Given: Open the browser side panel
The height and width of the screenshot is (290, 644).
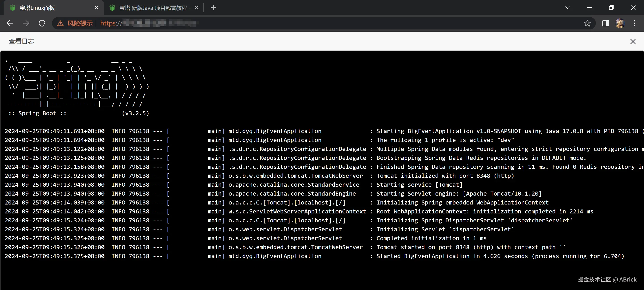Looking at the screenshot, I should click(x=606, y=23).
